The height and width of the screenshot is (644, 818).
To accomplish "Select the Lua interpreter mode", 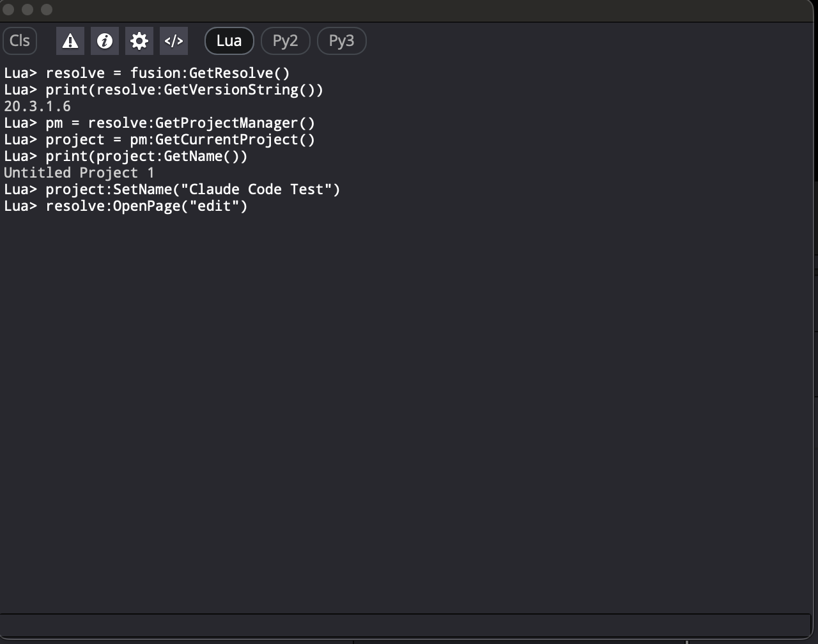I will pos(229,41).
